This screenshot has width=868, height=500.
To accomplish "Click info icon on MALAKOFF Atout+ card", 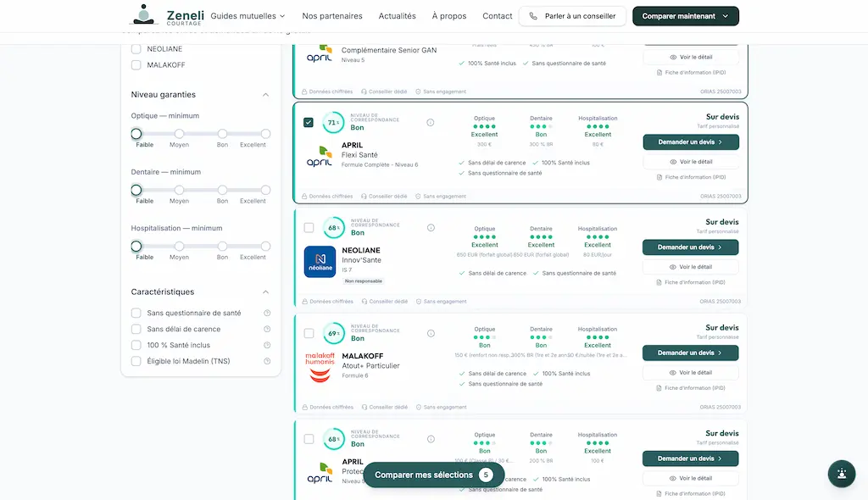I will (x=431, y=333).
